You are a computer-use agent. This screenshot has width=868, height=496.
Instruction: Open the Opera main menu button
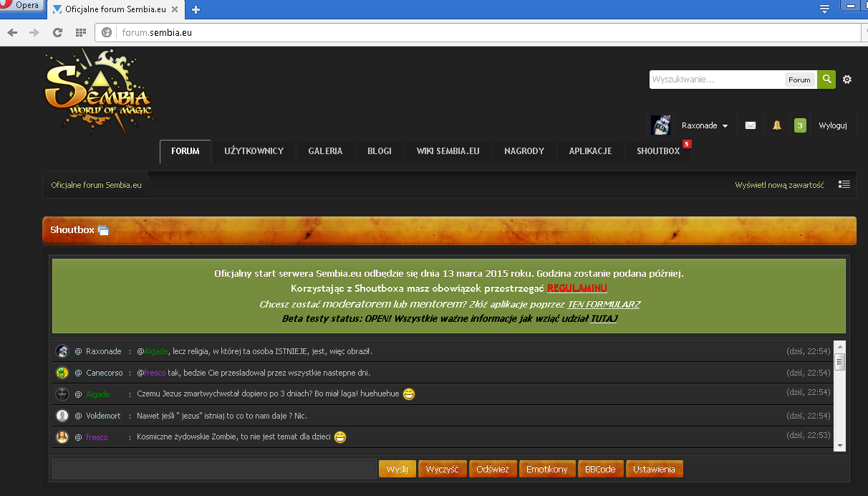pos(21,6)
